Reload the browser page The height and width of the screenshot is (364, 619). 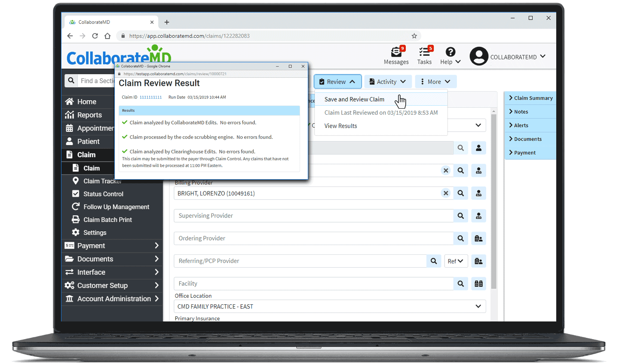coord(95,36)
